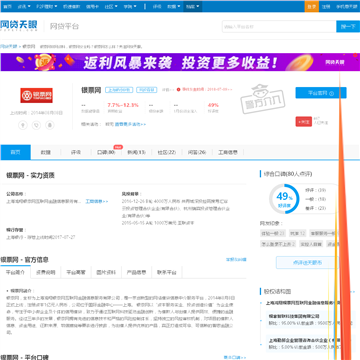Expand the 社区 dropdown in the top bar
This screenshot has width=360, height=360.
tap(110, 6)
